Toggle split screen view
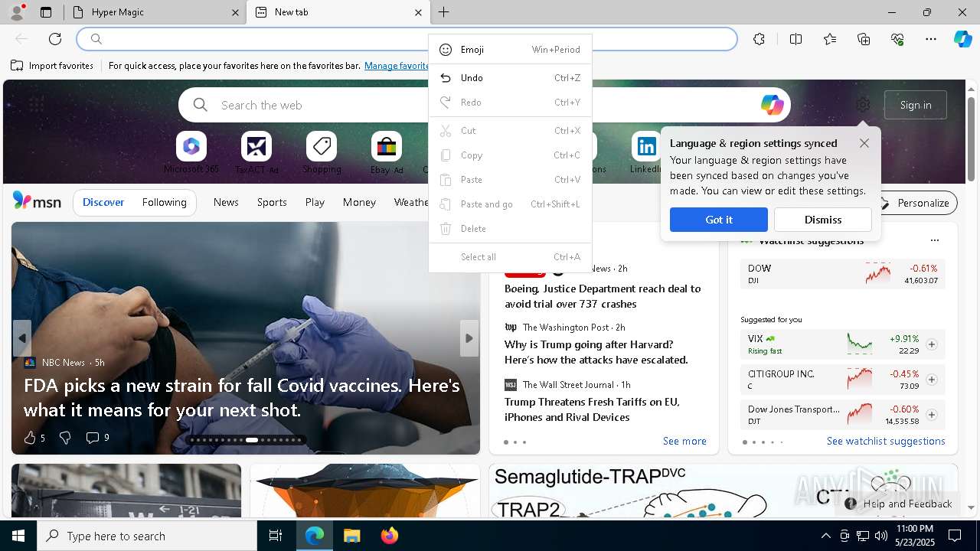 click(795, 39)
